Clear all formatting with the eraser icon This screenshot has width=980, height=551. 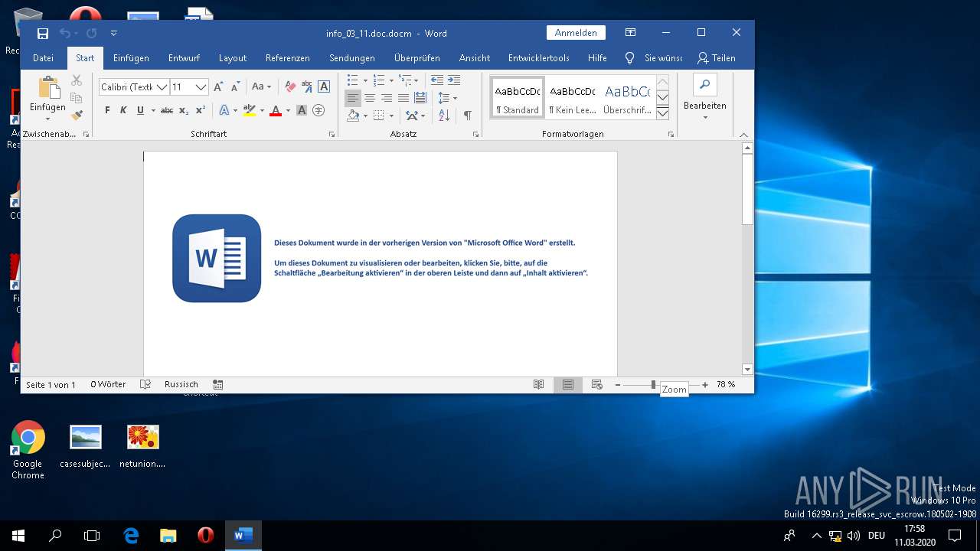coord(290,87)
